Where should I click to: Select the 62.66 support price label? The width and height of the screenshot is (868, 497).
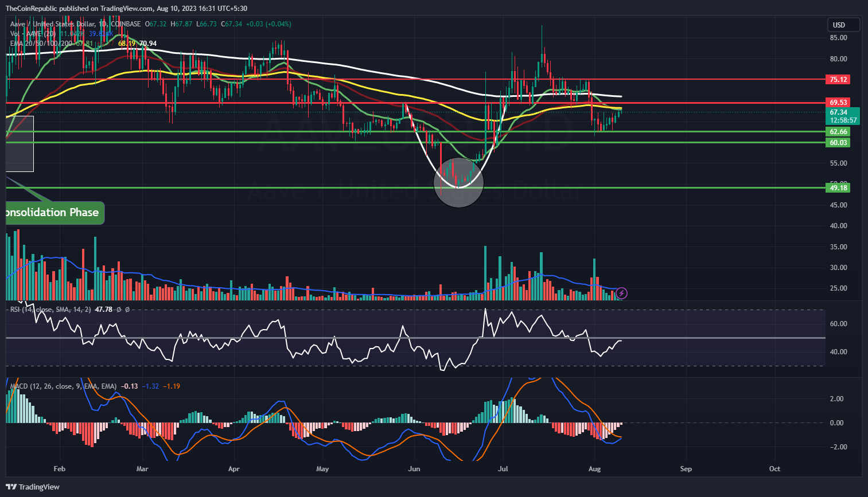point(838,131)
